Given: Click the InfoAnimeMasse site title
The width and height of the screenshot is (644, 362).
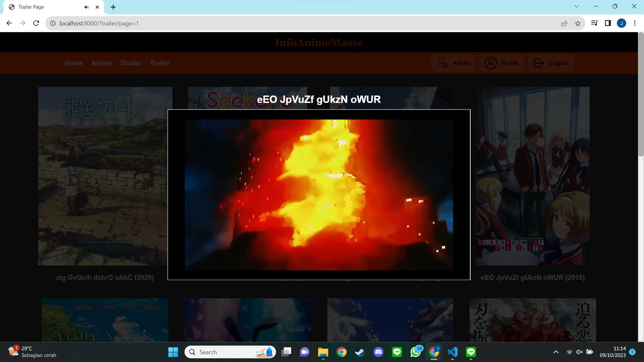Looking at the screenshot, I should point(319,43).
